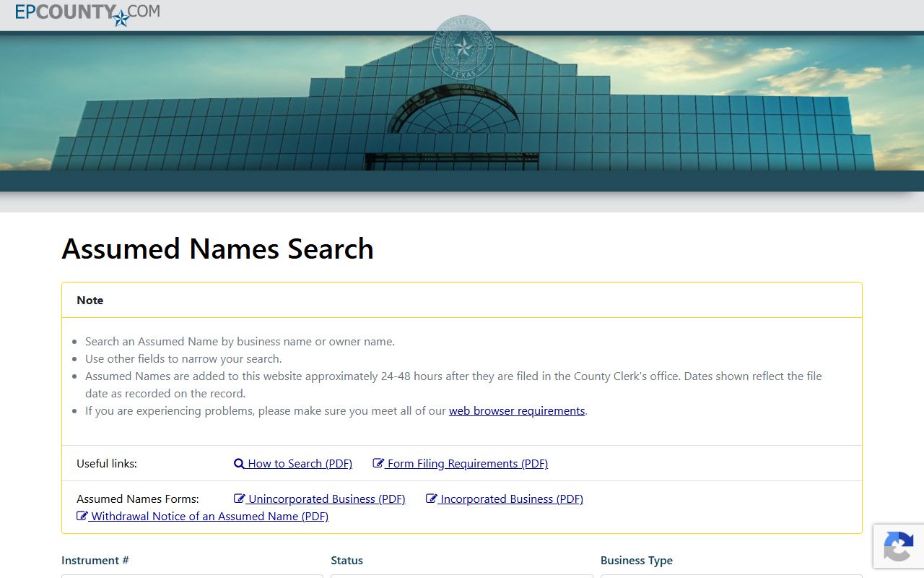Viewport: 924px width, 578px height.
Task: Click the 'Assumed Names Forms:' label
Action: (138, 499)
